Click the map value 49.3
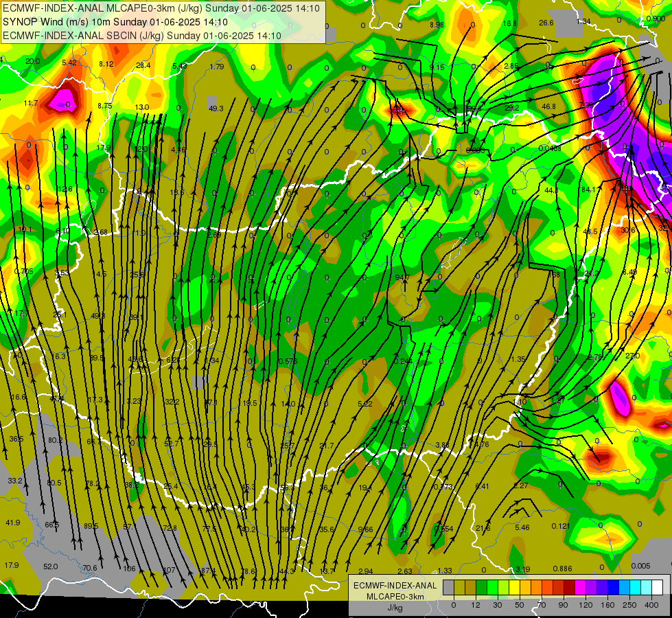672x618 pixels. click(x=216, y=108)
